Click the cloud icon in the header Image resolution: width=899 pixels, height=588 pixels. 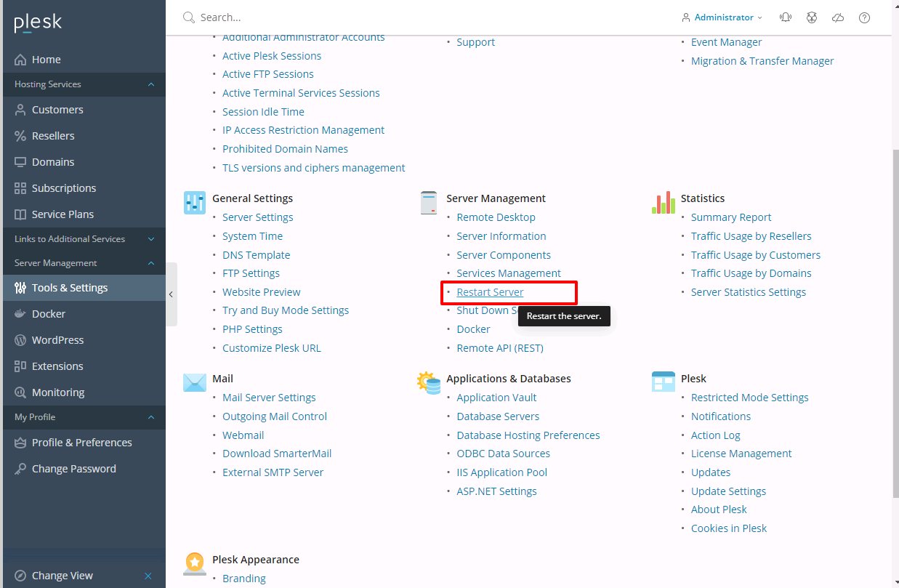click(x=838, y=17)
